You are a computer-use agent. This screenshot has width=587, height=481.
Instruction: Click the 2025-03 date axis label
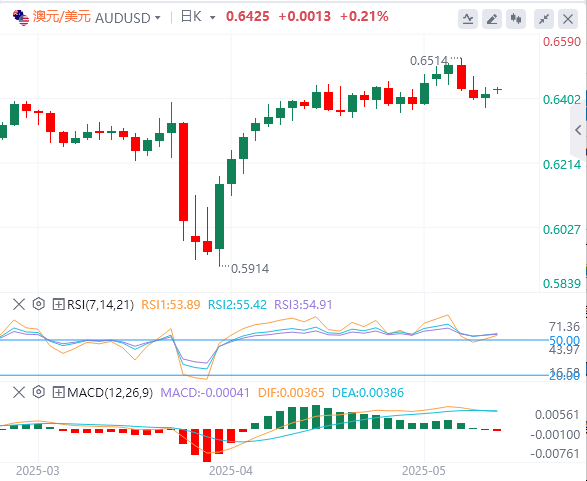pyautogui.click(x=37, y=471)
